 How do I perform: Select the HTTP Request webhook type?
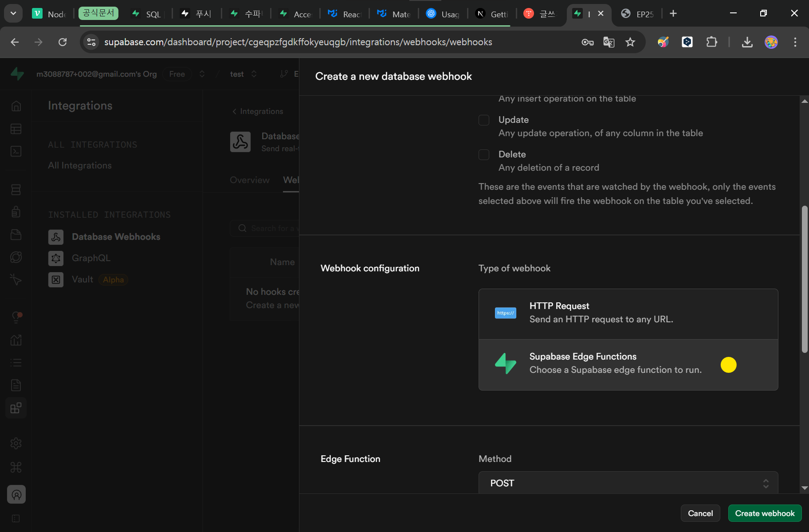(x=628, y=314)
